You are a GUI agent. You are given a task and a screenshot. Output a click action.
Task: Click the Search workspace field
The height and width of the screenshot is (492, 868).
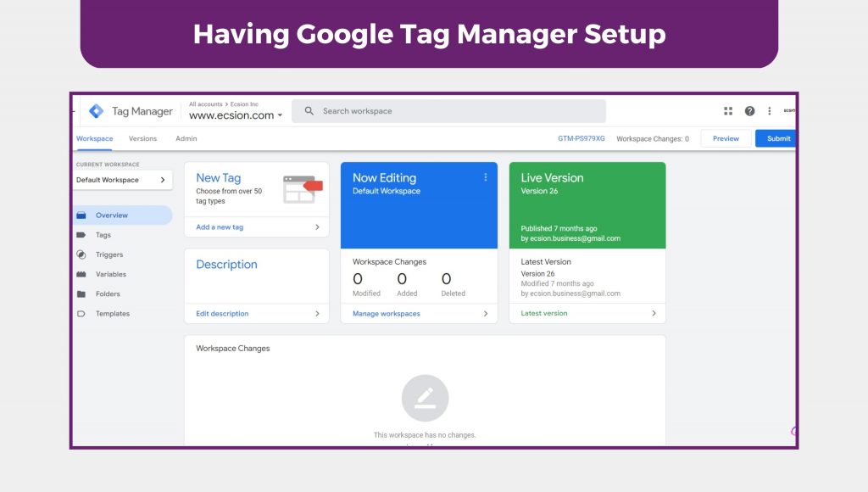point(449,111)
